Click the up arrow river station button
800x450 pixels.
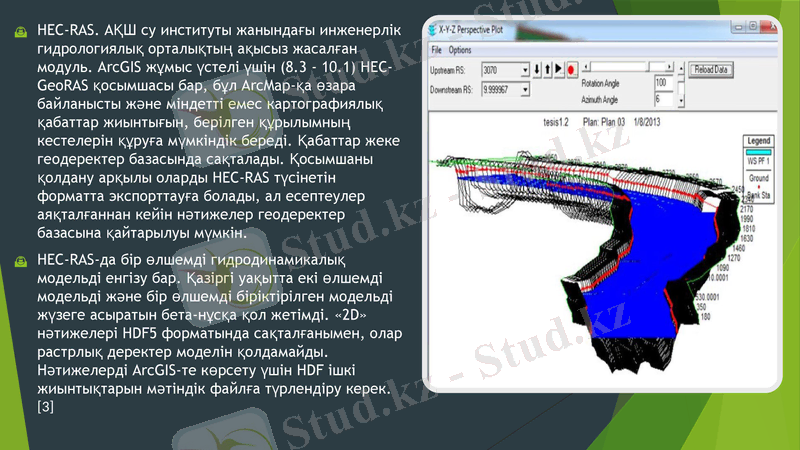[x=547, y=69]
